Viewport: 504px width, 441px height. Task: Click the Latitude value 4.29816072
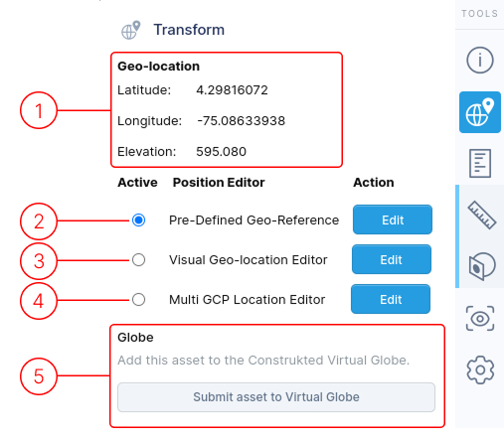232,90
